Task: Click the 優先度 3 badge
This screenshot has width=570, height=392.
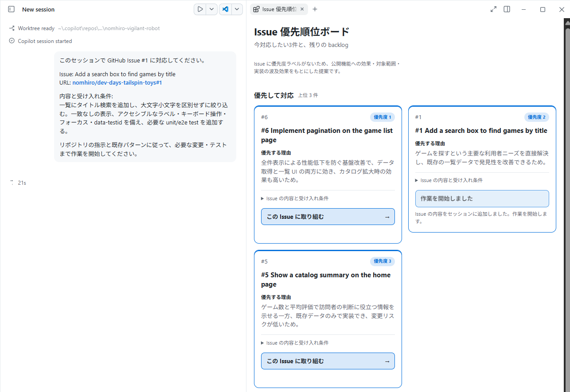Action: pos(383,261)
